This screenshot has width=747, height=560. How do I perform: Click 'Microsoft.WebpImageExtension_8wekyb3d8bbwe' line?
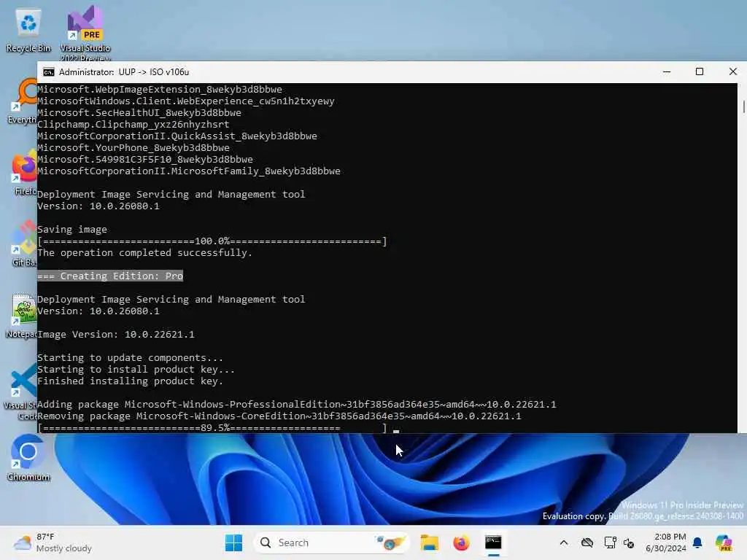160,90
